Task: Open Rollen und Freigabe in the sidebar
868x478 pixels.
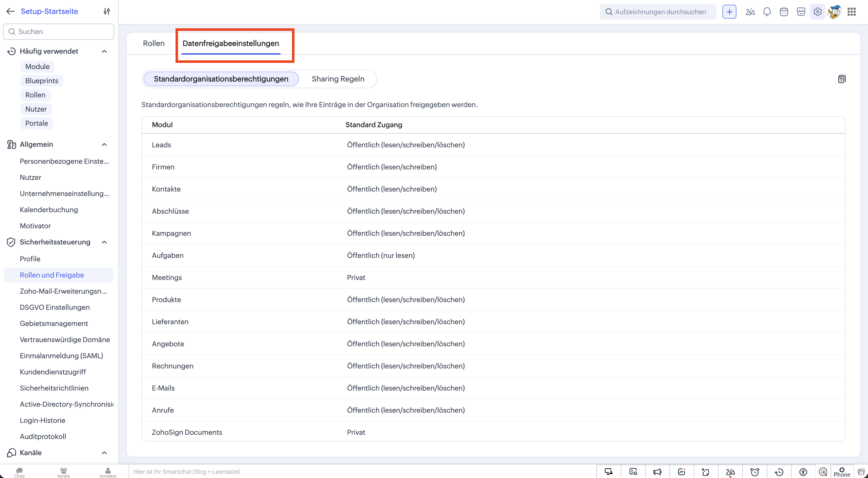Action: click(59, 275)
